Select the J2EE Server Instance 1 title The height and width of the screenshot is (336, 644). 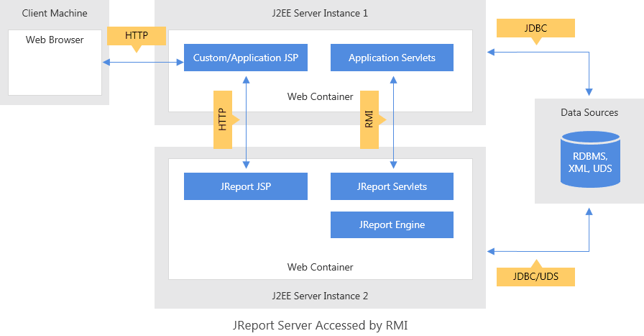[321, 13]
